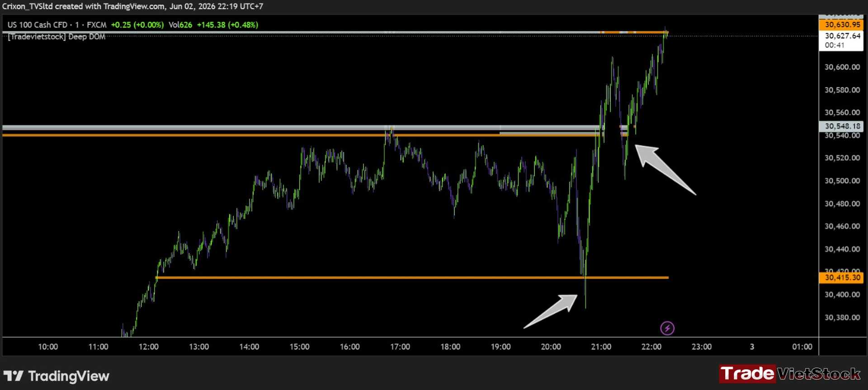Click the +145.38 (+0.48%) value in legend
Viewport: 868px width, 390px height.
(227, 25)
